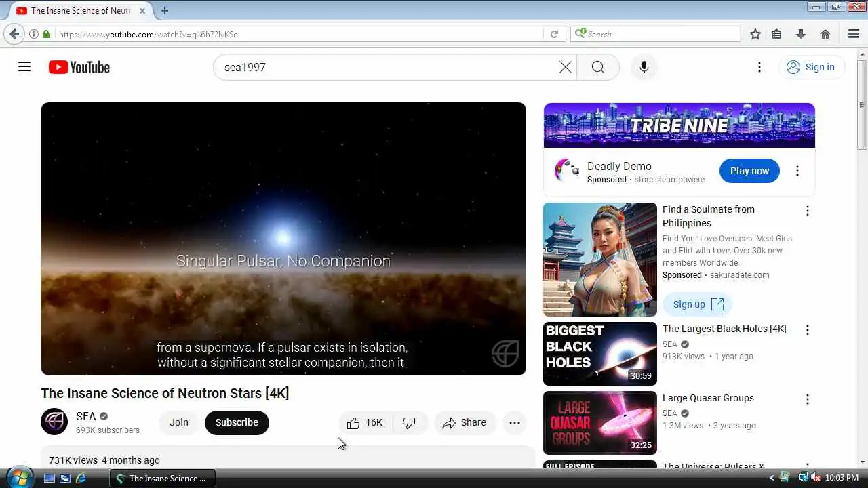This screenshot has height=488, width=868.
Task: Open options for Deadly Demo ad
Action: [x=797, y=171]
